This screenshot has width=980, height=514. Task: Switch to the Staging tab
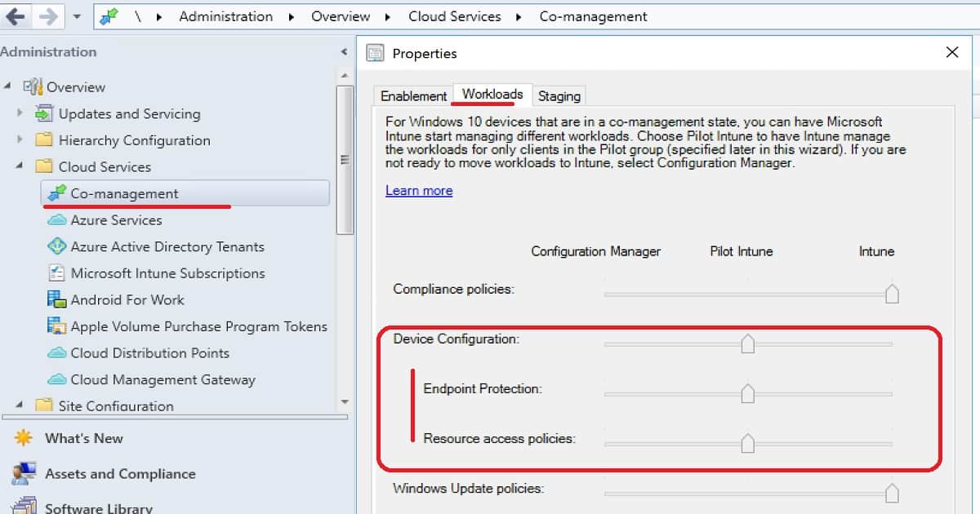point(559,95)
